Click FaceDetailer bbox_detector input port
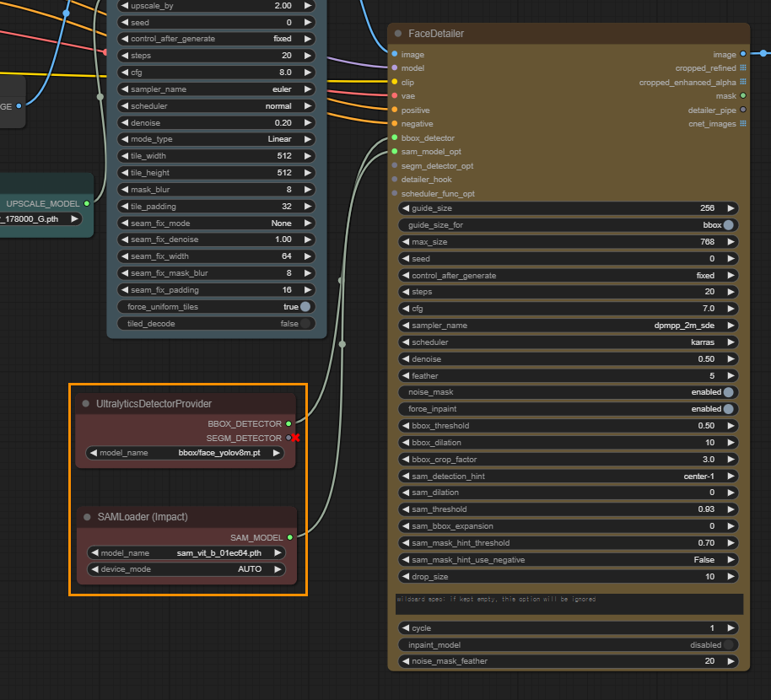The height and width of the screenshot is (700, 771). pyautogui.click(x=394, y=138)
